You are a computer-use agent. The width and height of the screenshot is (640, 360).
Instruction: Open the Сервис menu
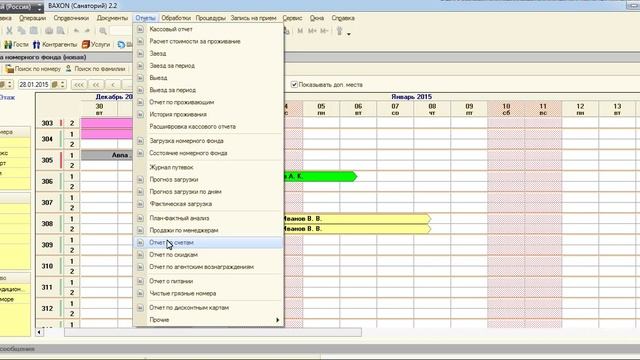pyautogui.click(x=292, y=18)
